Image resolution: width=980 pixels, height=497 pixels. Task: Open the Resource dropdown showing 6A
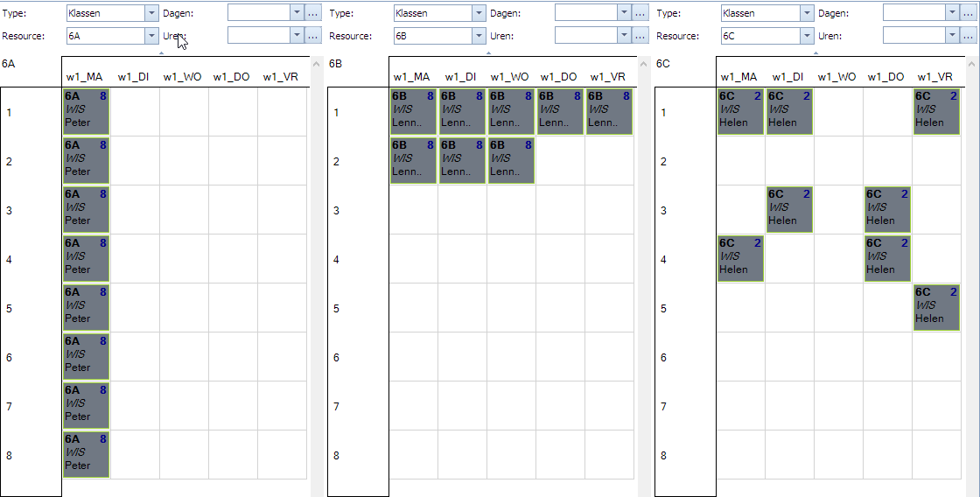pos(152,36)
